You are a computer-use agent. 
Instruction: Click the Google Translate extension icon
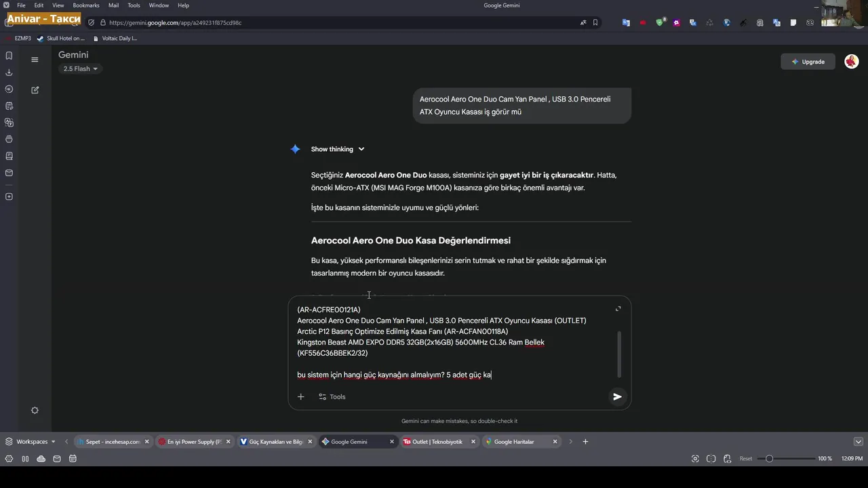[x=626, y=22]
